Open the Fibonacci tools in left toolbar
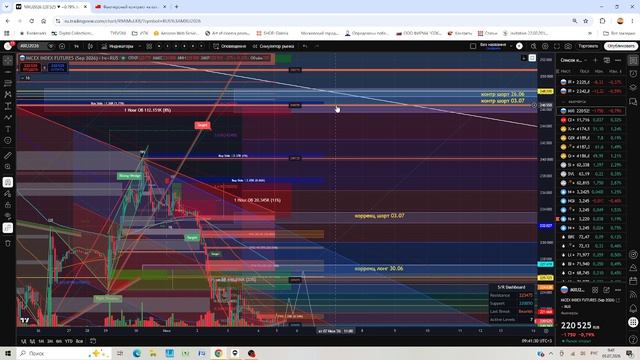This screenshot has height=360, width=640. pyautogui.click(x=8, y=83)
